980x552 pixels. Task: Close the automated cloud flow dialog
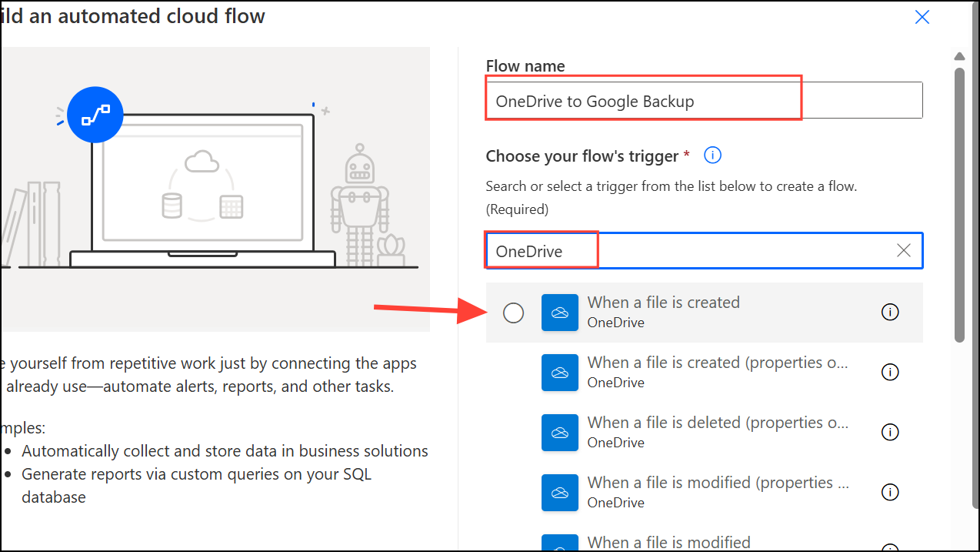[x=922, y=17]
